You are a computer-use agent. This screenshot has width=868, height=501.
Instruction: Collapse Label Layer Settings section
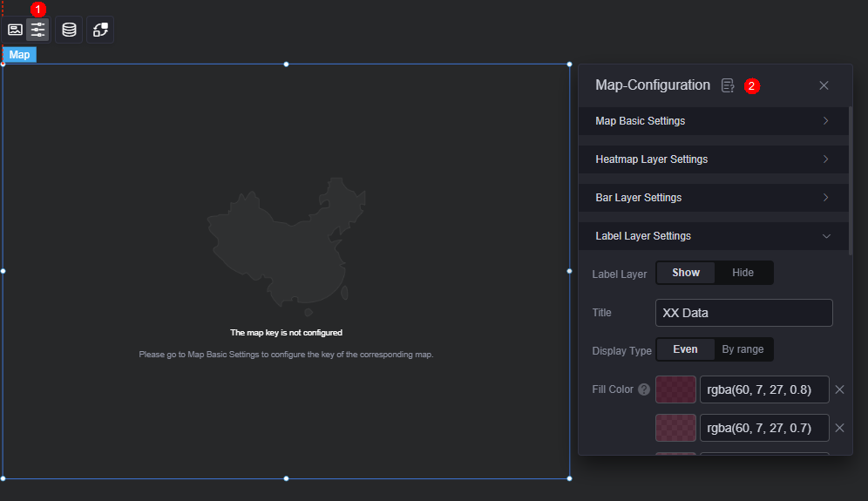[x=713, y=236]
